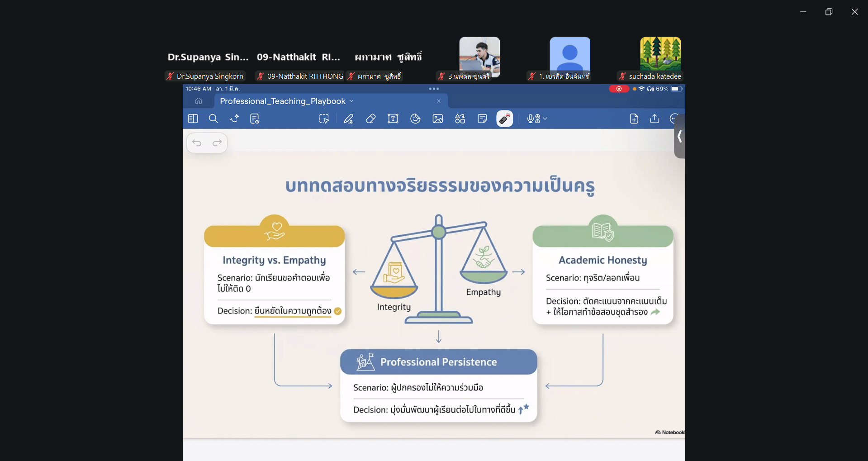Expand the audio recording options dropdown
This screenshot has width=868, height=461.
[545, 119]
